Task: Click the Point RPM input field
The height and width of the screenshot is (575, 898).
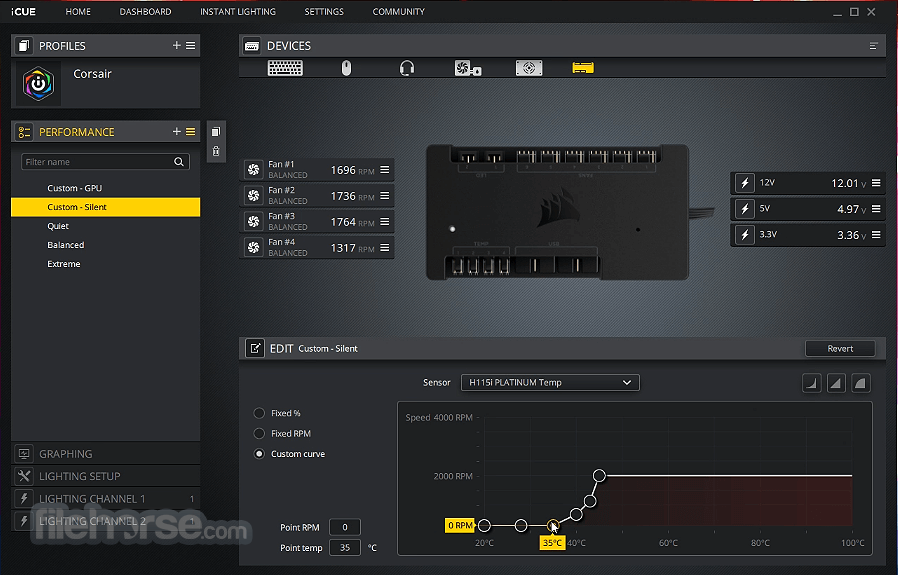Action: 345,527
